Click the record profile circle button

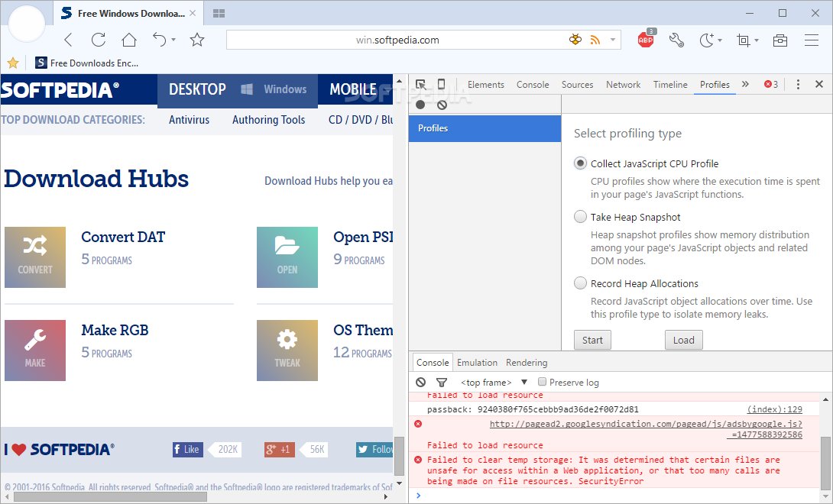[x=421, y=105]
